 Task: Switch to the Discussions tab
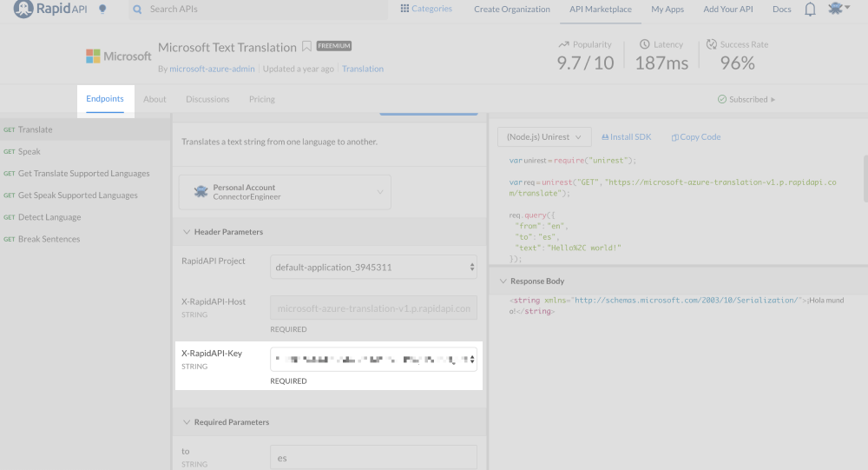click(207, 99)
